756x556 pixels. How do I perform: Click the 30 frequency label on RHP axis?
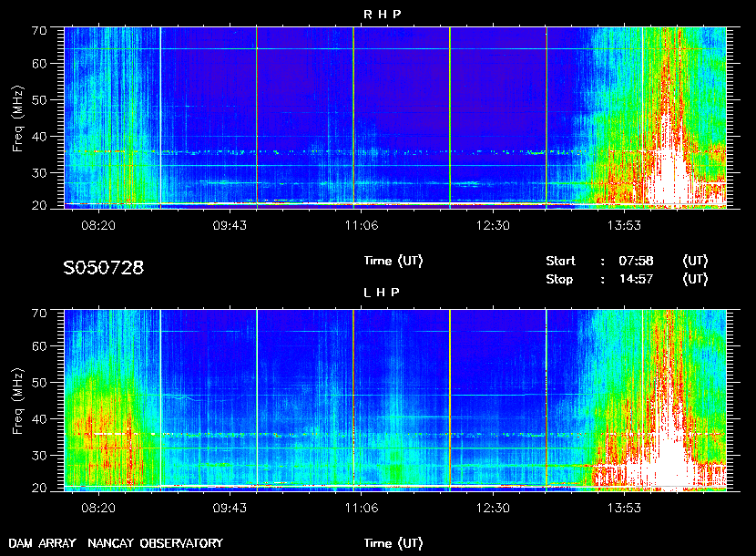(39, 173)
